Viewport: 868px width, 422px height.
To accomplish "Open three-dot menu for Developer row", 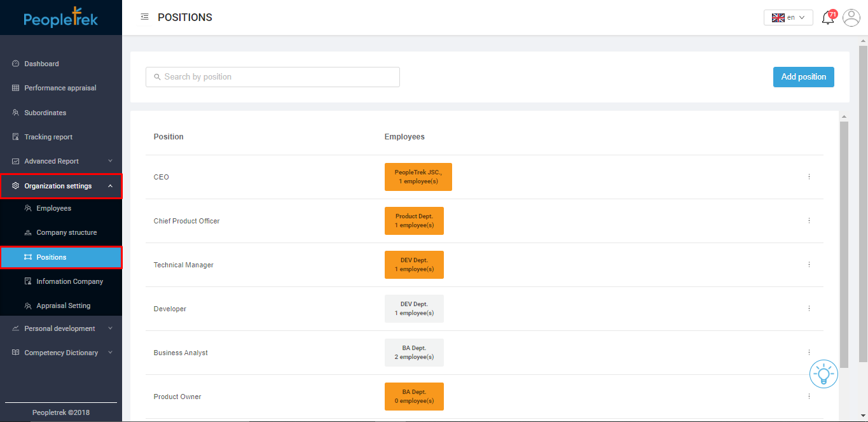I will [x=809, y=309].
